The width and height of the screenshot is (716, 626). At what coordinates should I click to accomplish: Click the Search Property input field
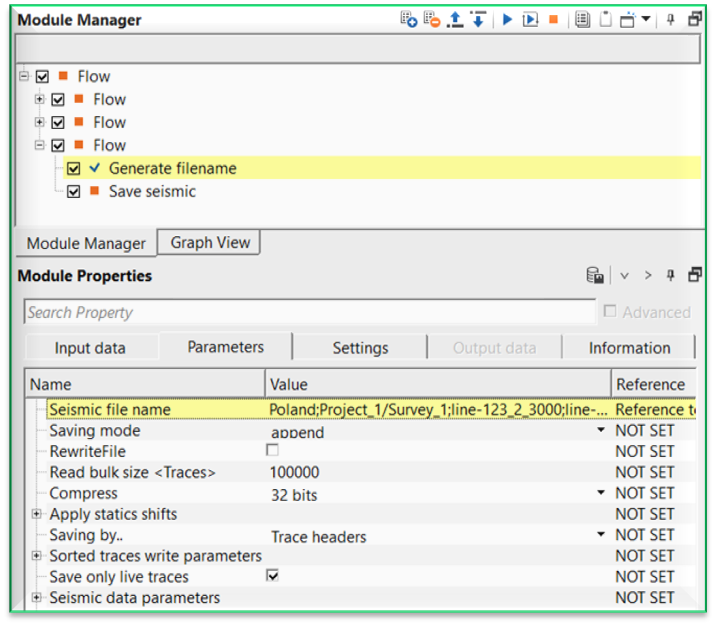(x=308, y=312)
